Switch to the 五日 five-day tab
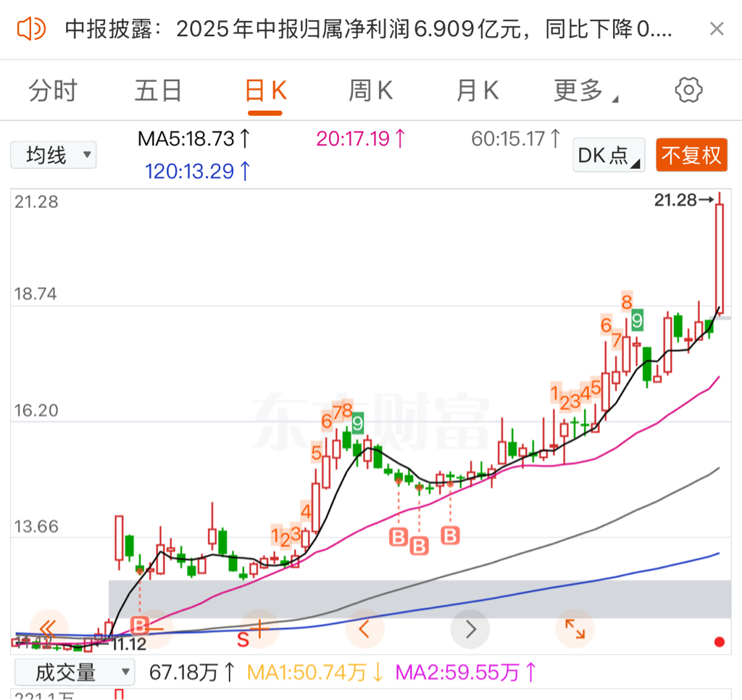This screenshot has height=700, width=742. [158, 91]
